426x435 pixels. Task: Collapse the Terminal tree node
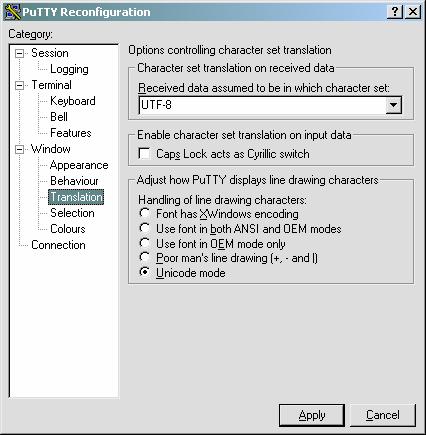pos(20,85)
